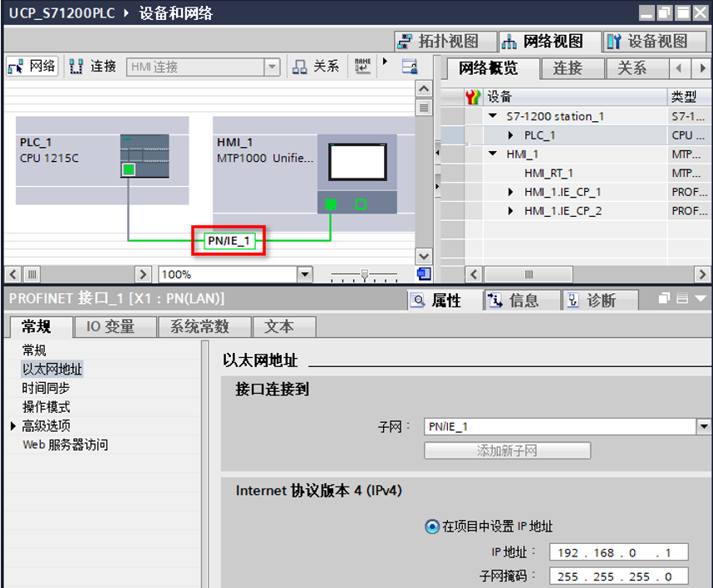Click the HMI_1 device screen image
This screenshot has height=588, width=713.
[x=356, y=162]
